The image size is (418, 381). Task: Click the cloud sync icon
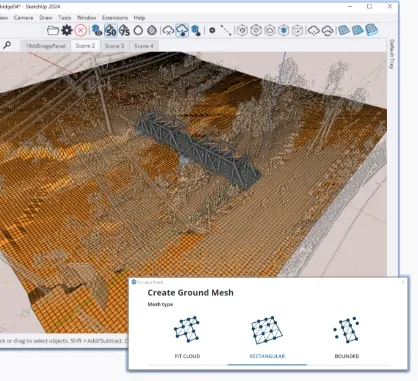pyautogui.click(x=327, y=31)
